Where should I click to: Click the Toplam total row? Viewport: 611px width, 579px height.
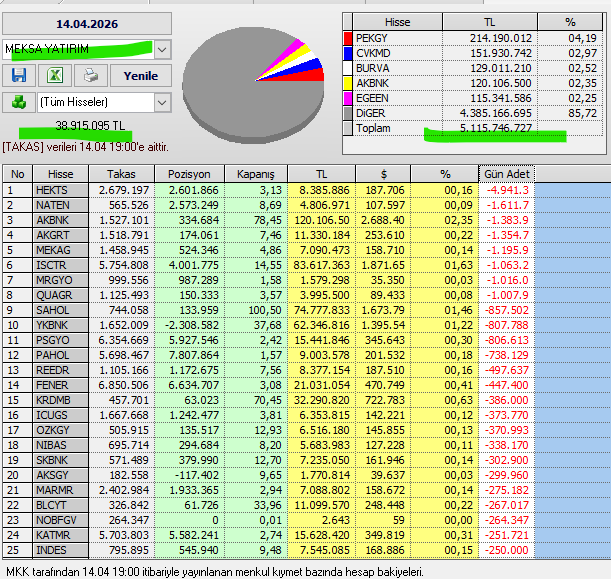pyautogui.click(x=473, y=128)
